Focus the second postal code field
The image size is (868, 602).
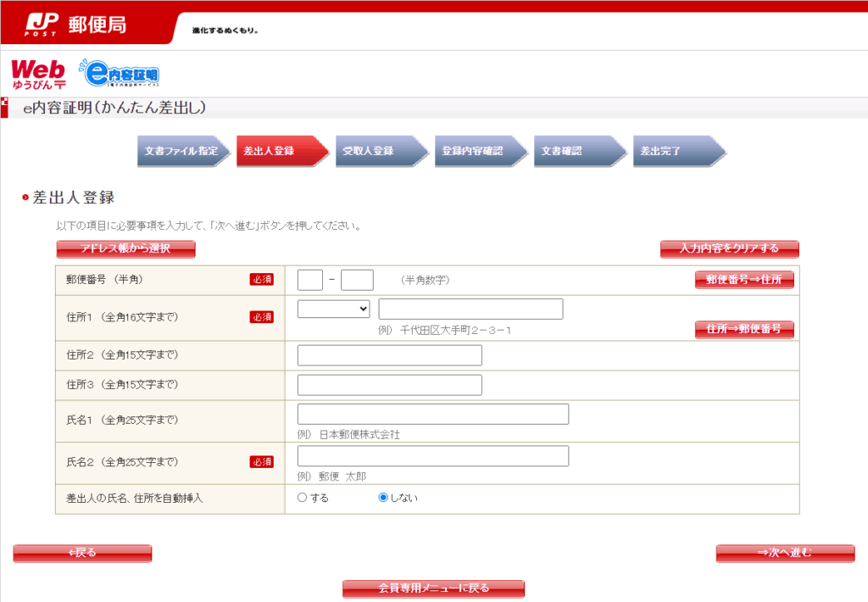coord(357,280)
